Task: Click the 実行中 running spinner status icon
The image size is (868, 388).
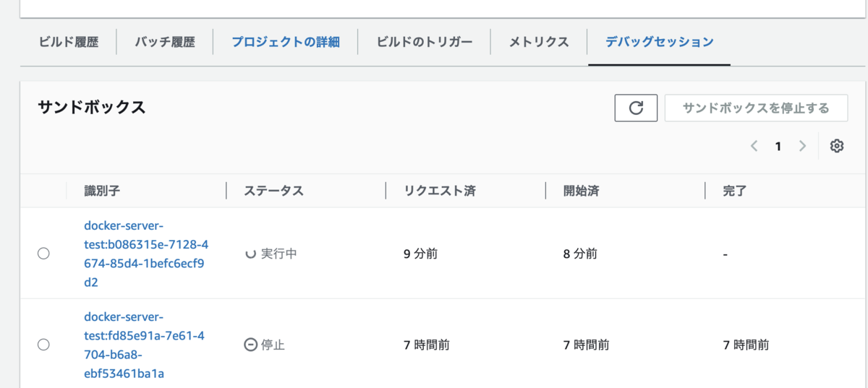Action: pyautogui.click(x=250, y=254)
